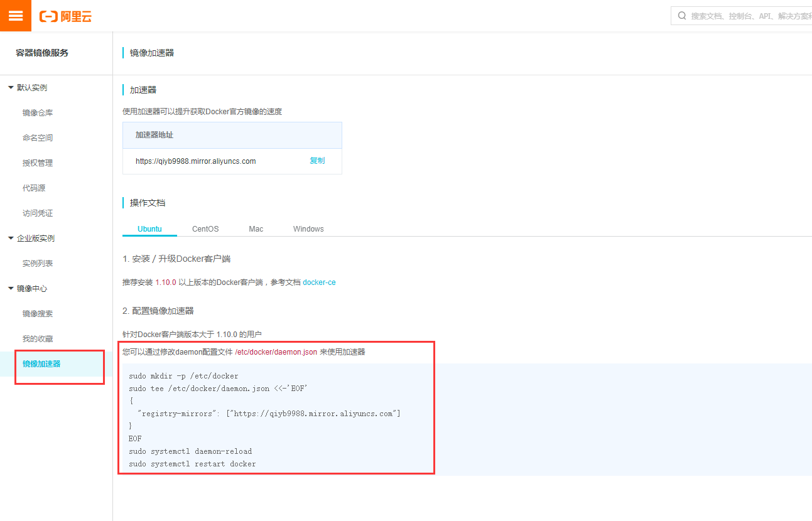
Task: Collapse the 镜像中心 section
Action: click(29, 288)
